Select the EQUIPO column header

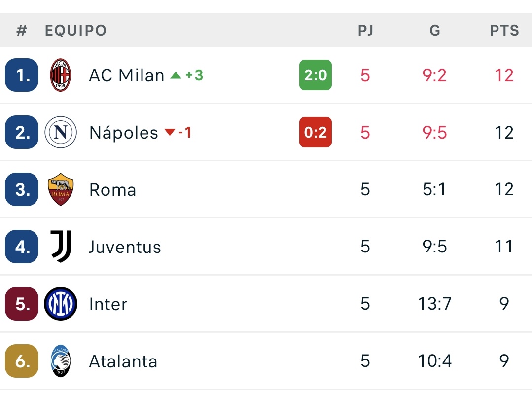75,30
